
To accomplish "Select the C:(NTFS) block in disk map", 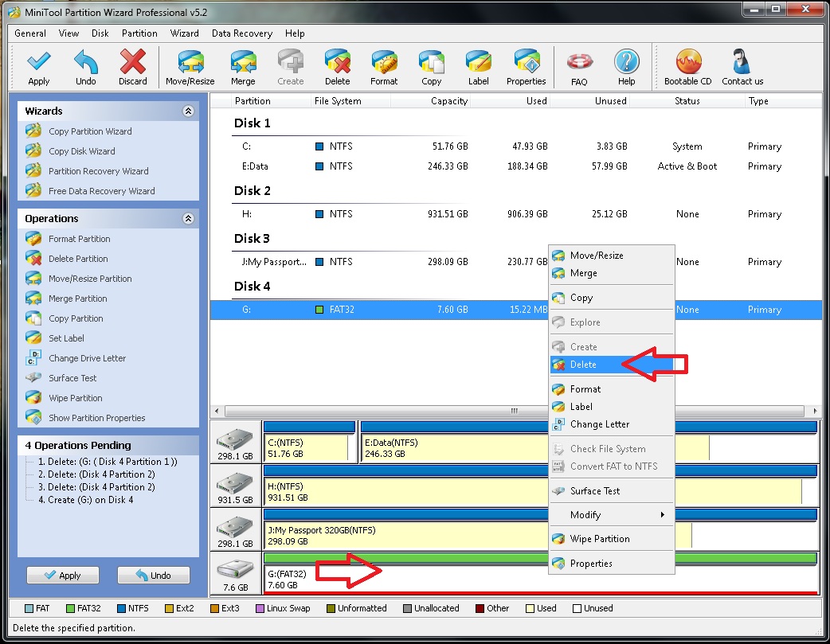I will click(x=309, y=442).
